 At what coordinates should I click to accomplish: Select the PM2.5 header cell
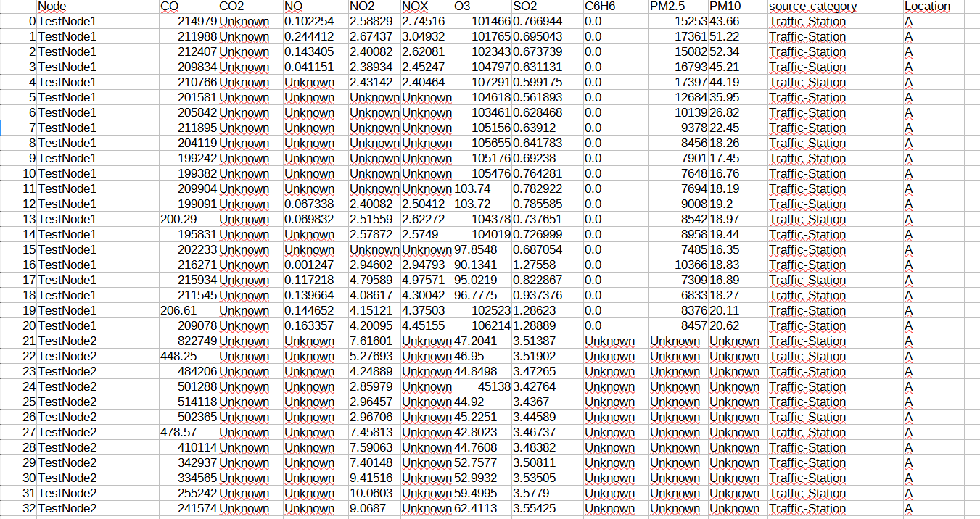coord(678,7)
